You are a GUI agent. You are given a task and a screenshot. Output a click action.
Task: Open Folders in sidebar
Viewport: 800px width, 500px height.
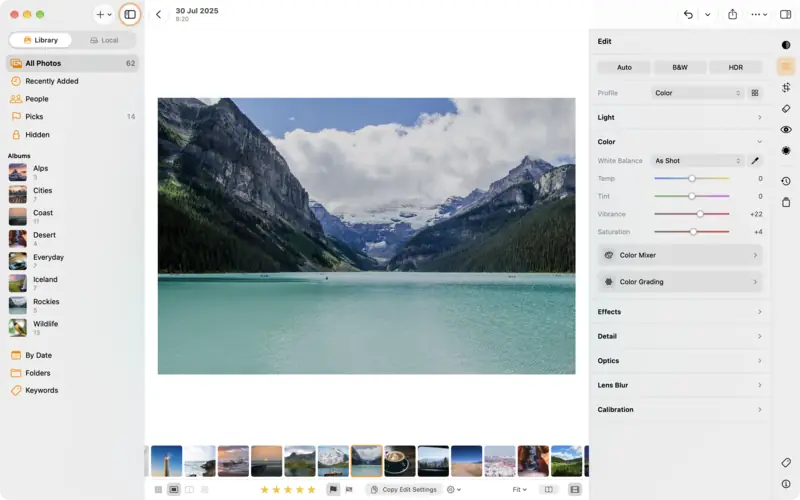(x=72, y=373)
